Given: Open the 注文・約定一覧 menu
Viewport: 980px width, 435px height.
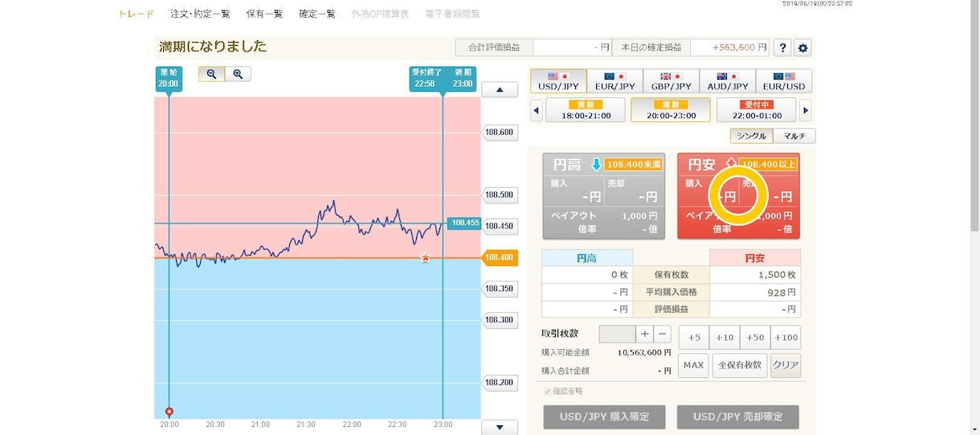Looking at the screenshot, I should pos(200,14).
